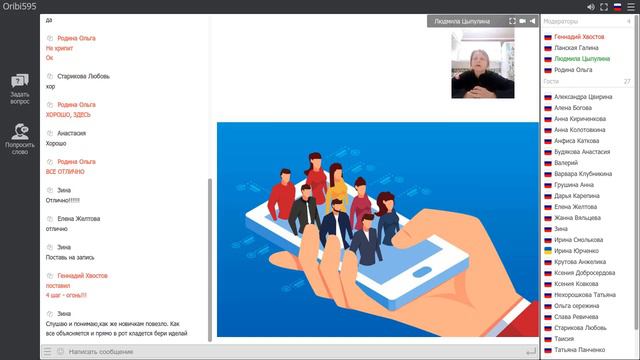Select Людмила Цыпулина in moderators list

coord(582,59)
